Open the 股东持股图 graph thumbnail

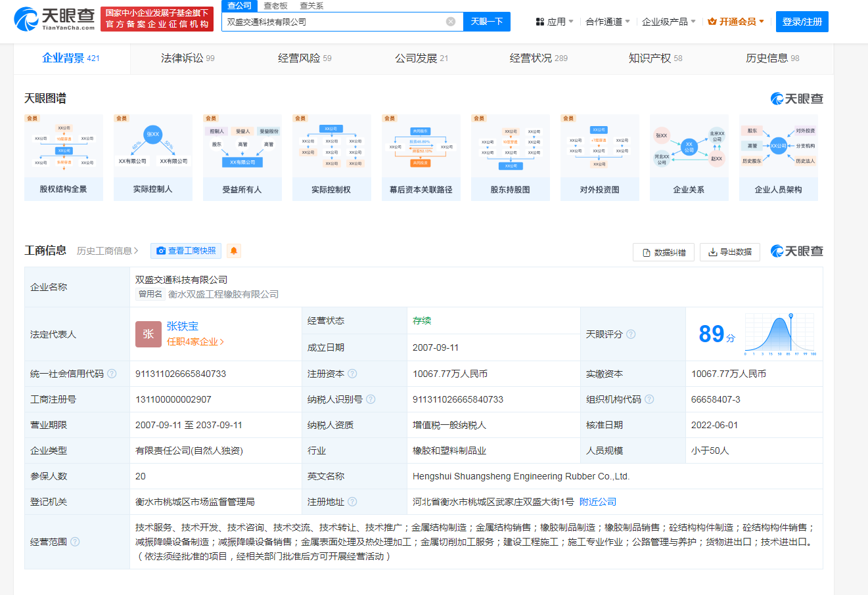[x=511, y=158]
